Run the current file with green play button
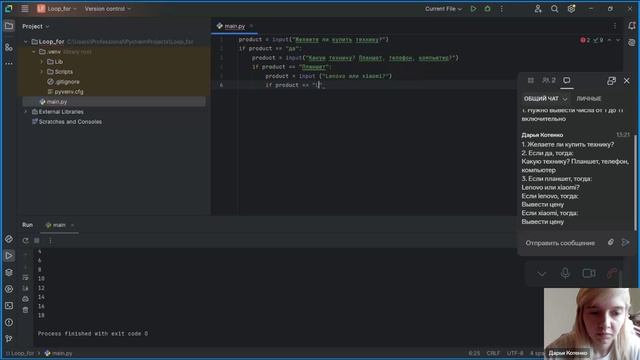The image size is (640, 360). tap(473, 9)
